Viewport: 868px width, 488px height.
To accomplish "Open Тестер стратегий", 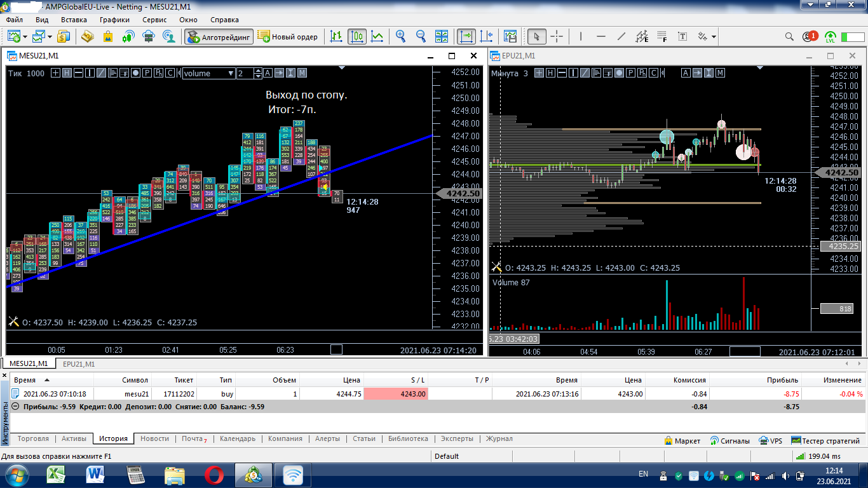I will [826, 440].
